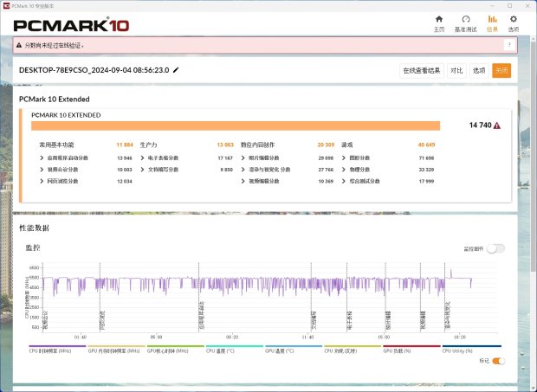
Task: Click the last chart marker before 18:20
Action: [x=447, y=315]
